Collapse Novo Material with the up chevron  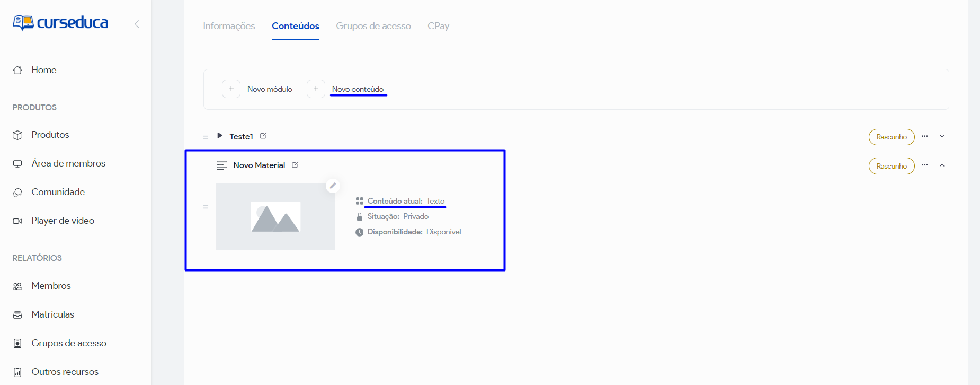(x=942, y=165)
